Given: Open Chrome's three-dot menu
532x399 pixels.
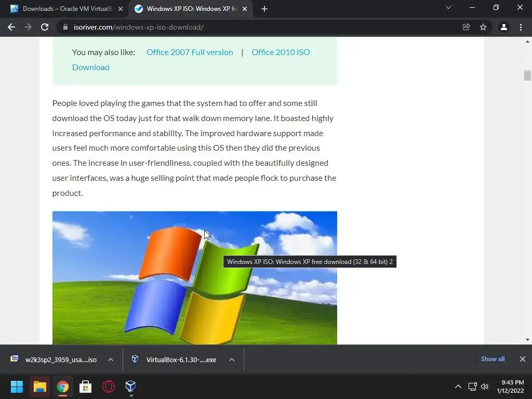Looking at the screenshot, I should (521, 27).
